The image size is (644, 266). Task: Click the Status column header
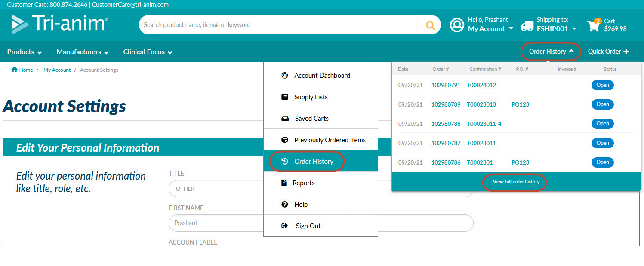coord(610,69)
